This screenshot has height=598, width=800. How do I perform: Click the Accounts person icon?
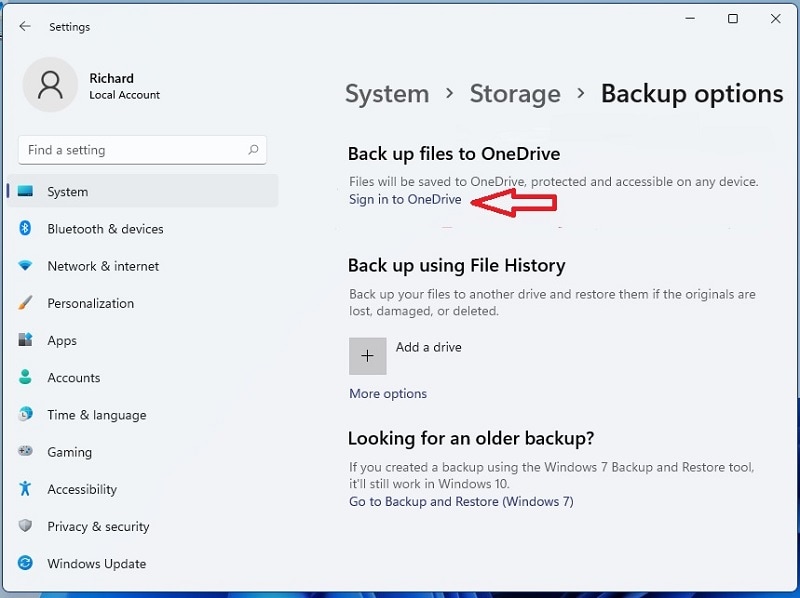[x=26, y=378]
